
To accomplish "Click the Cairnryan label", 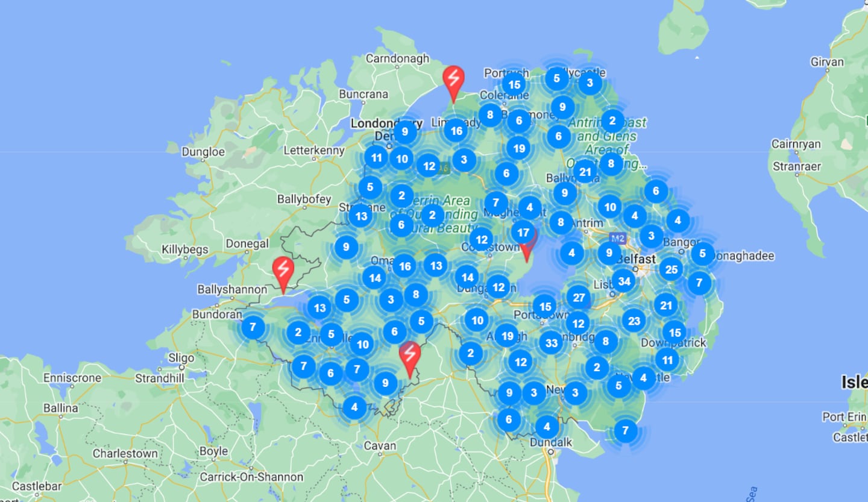I will (796, 144).
